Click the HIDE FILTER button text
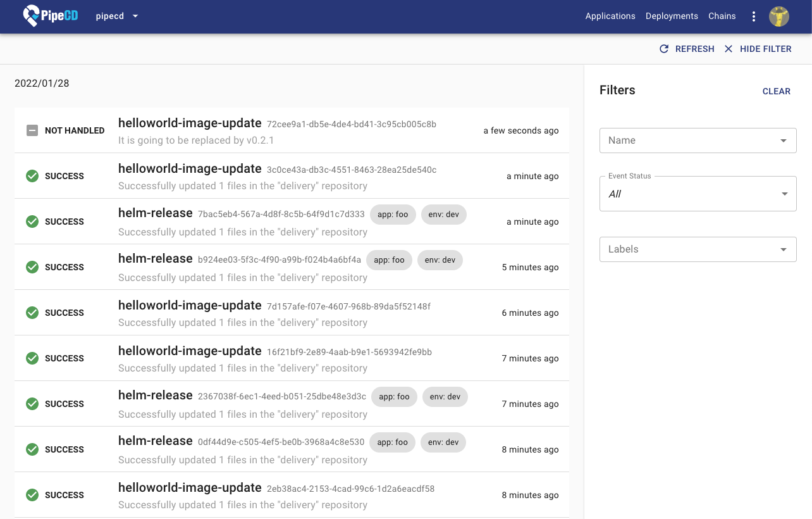812x519 pixels. [x=765, y=49]
